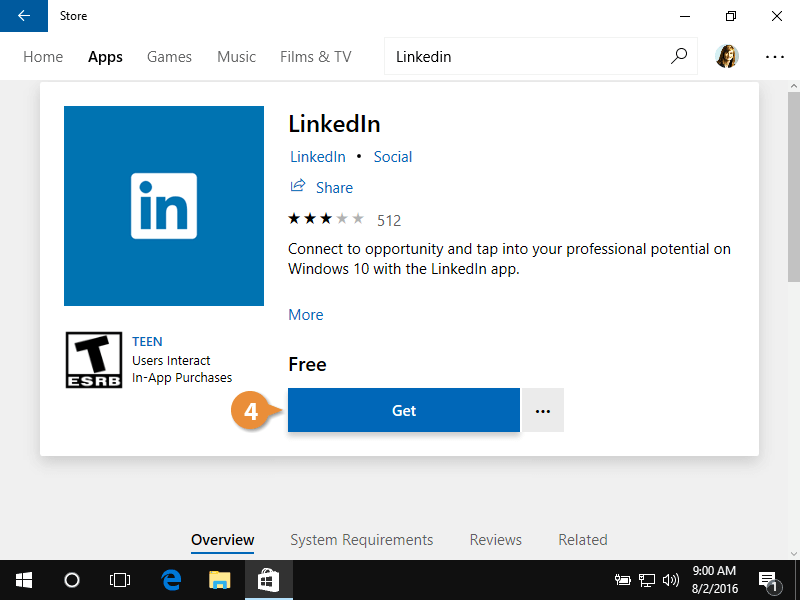Click the scrollbar down arrow

[x=793, y=554]
